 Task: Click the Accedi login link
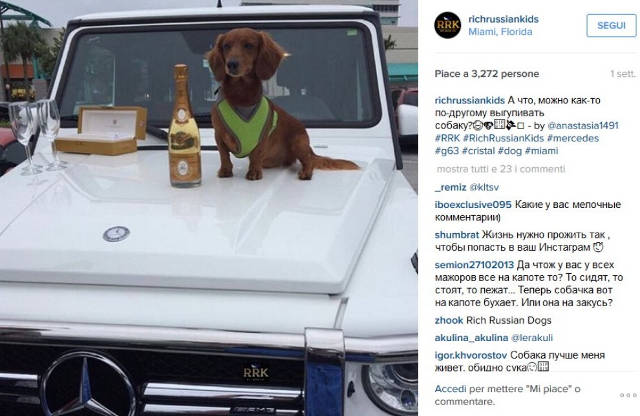[450, 389]
